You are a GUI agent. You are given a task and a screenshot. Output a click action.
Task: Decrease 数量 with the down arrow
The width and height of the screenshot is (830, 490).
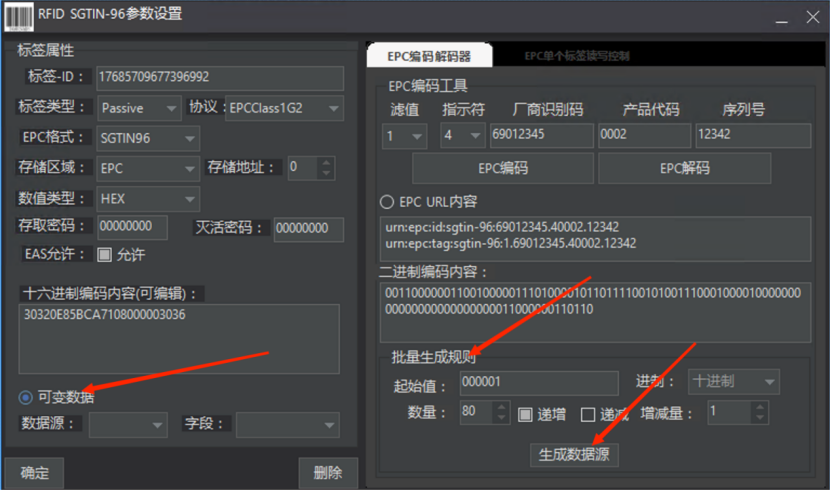click(x=501, y=418)
